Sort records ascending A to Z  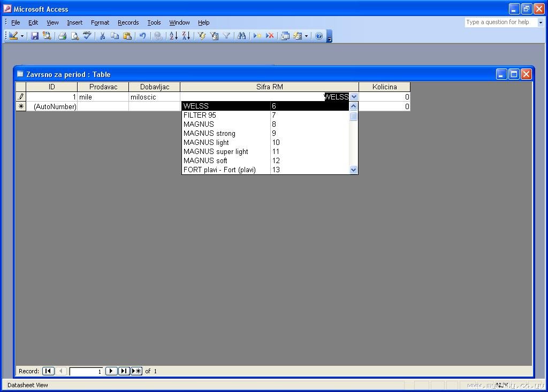click(174, 36)
